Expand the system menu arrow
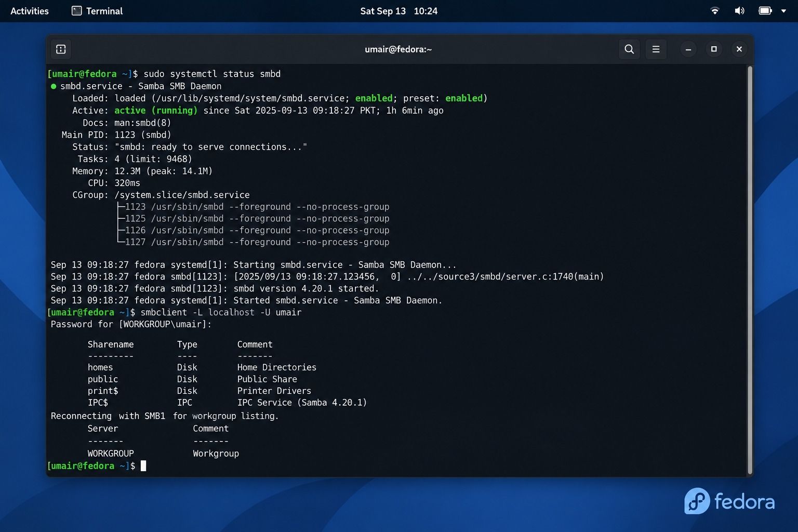This screenshot has width=798, height=532. (x=783, y=11)
